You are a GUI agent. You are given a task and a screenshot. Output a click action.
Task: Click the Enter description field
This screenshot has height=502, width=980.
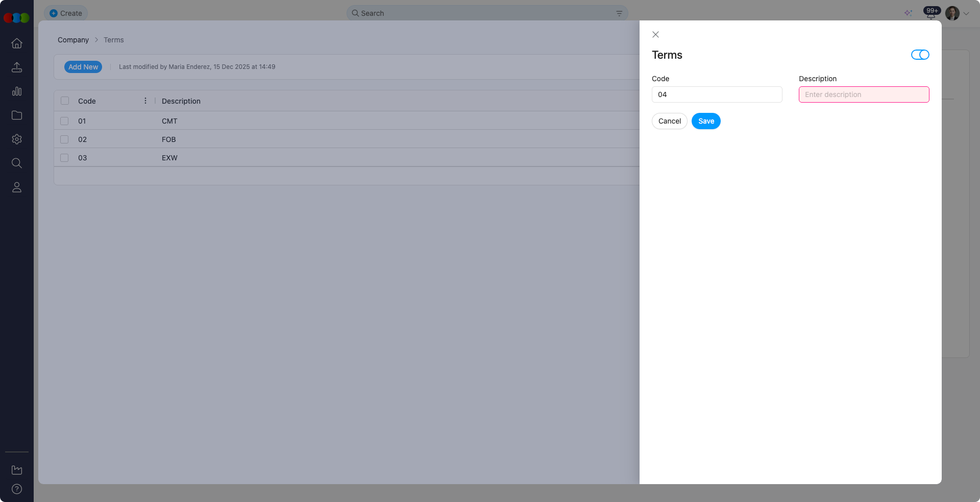(863, 94)
